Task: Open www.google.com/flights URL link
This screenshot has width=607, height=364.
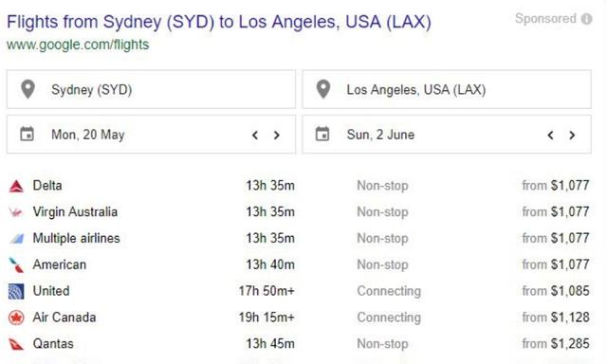Action: coord(78,45)
